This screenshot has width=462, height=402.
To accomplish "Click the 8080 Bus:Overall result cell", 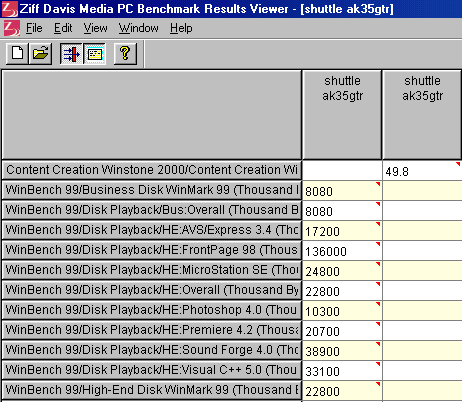I will 342,211.
